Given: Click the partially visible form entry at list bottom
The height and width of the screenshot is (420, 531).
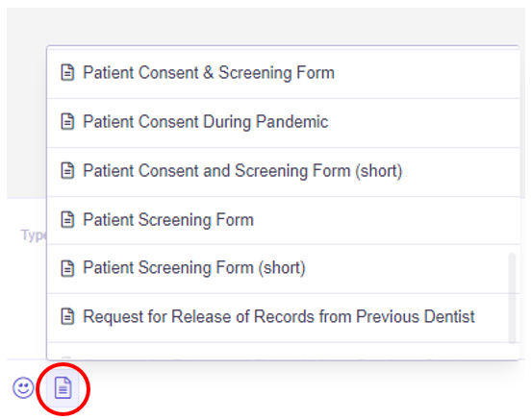Looking at the screenshot, I should [283, 352].
